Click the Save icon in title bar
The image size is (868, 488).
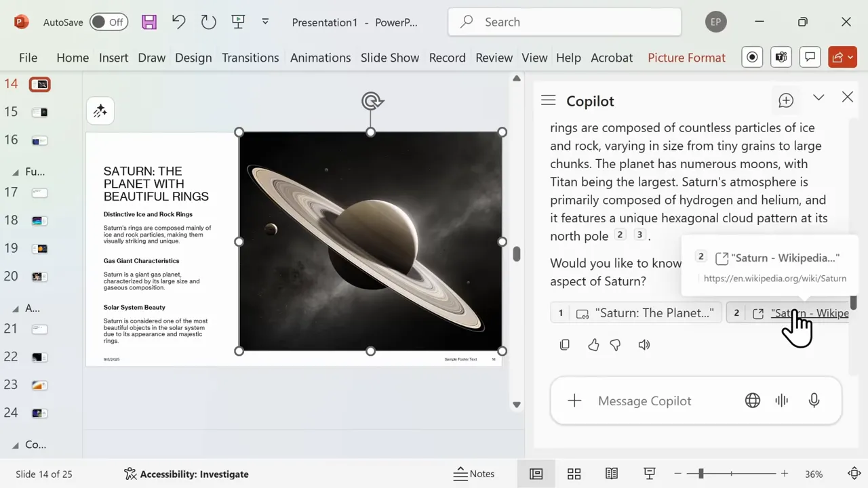[x=149, y=22]
